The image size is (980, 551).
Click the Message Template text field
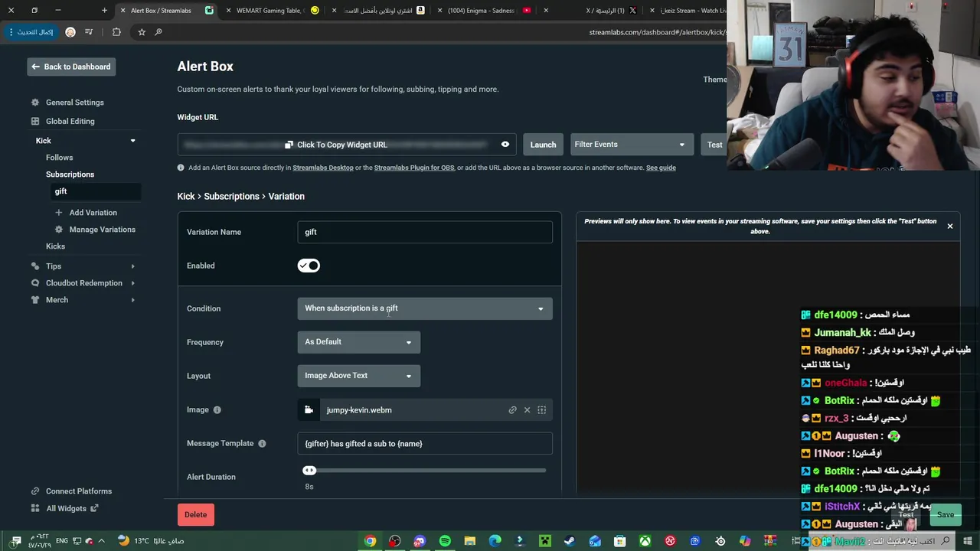[425, 444]
